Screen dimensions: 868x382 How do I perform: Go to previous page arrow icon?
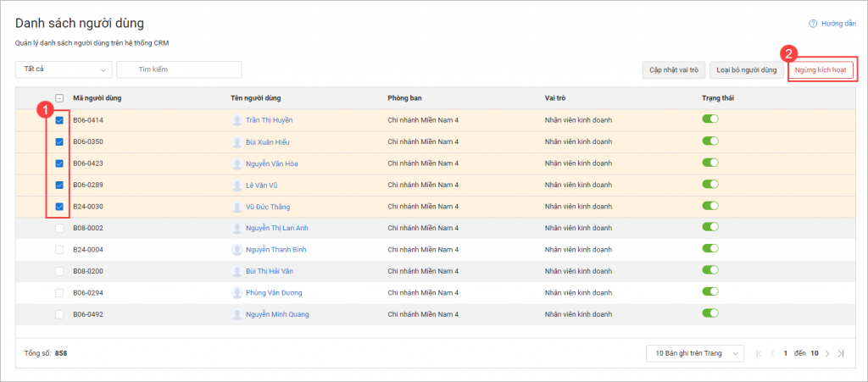point(773,353)
